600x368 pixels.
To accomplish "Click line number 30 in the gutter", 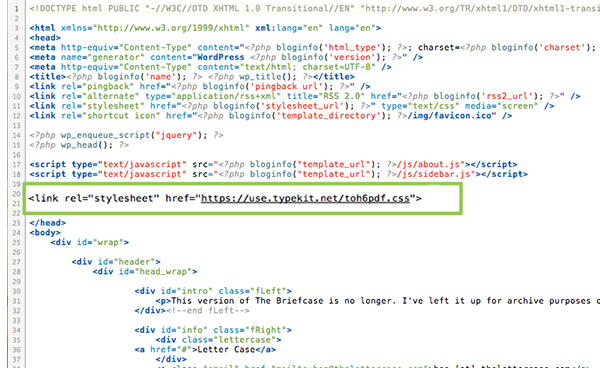I will tap(16, 291).
